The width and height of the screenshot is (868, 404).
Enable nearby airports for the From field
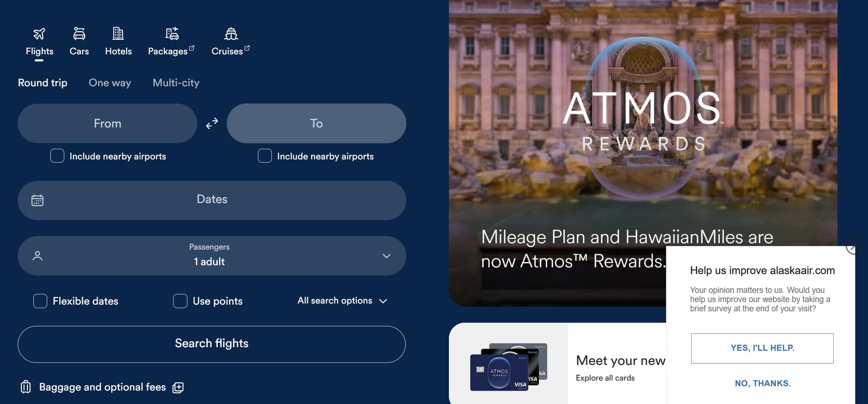[57, 156]
